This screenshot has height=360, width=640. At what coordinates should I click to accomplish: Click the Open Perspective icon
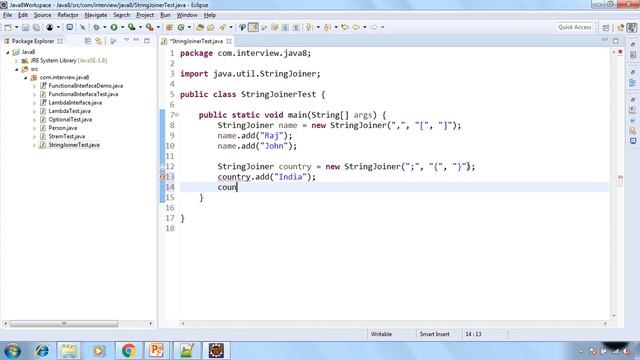[x=606, y=27]
